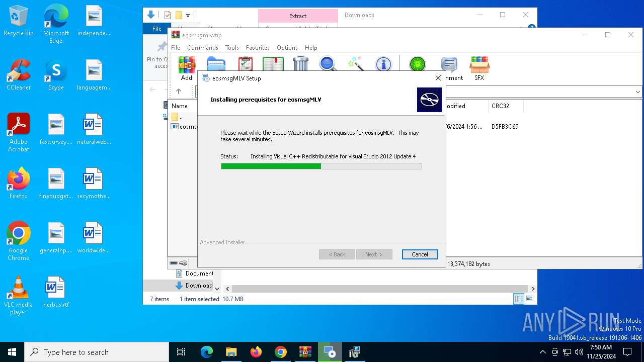Screen dimensions: 644x362
Task: Click the installation progress bar
Action: [x=321, y=166]
